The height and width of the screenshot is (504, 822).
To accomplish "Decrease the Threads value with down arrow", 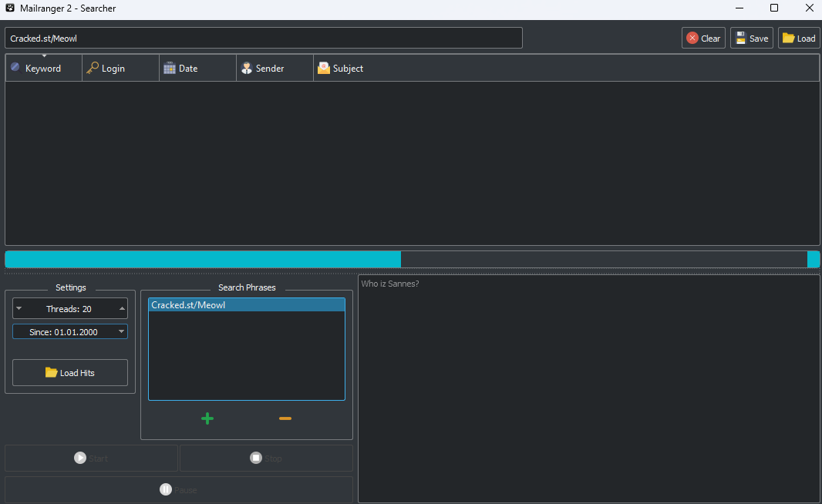I will (x=19, y=308).
